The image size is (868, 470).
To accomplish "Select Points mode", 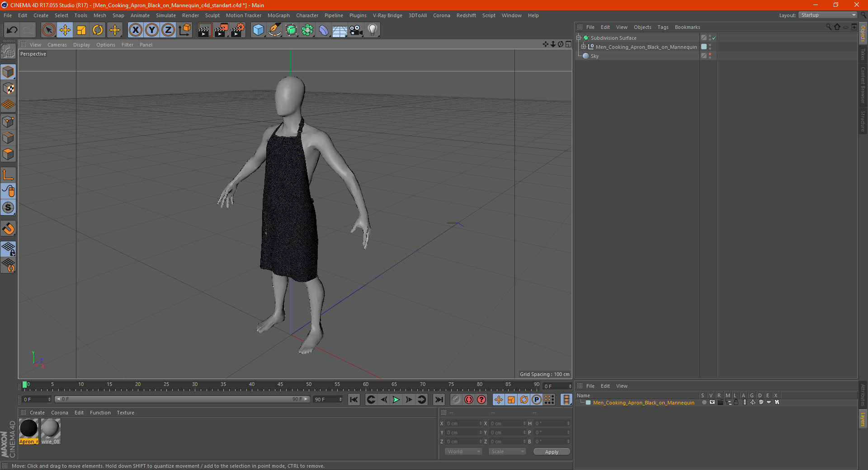I will pos(8,122).
